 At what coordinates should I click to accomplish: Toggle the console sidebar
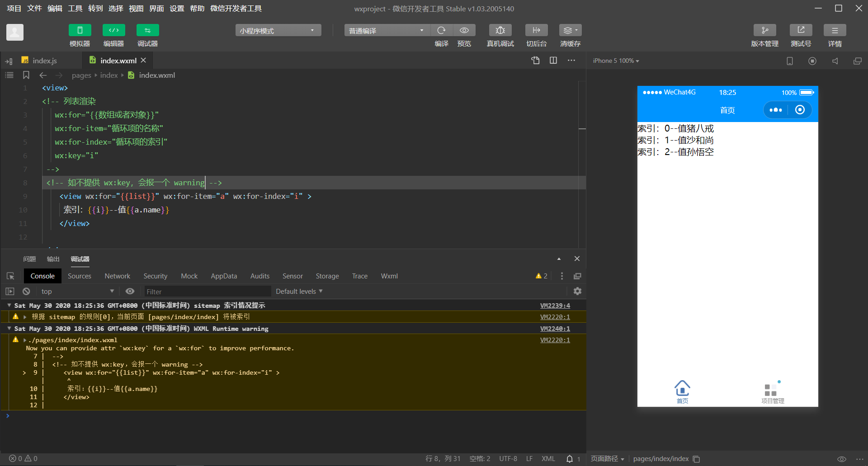pyautogui.click(x=10, y=292)
